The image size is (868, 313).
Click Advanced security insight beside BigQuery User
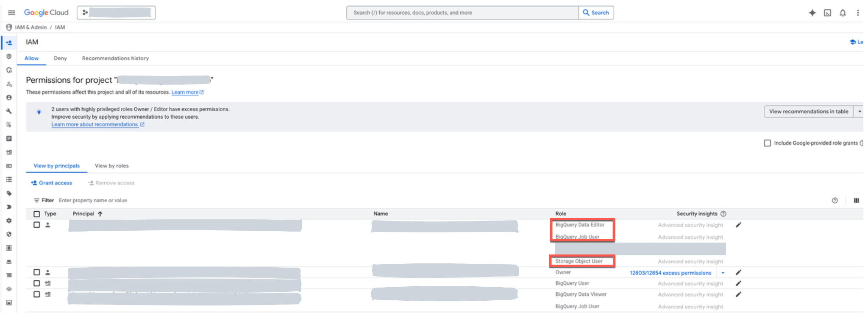[x=690, y=284]
